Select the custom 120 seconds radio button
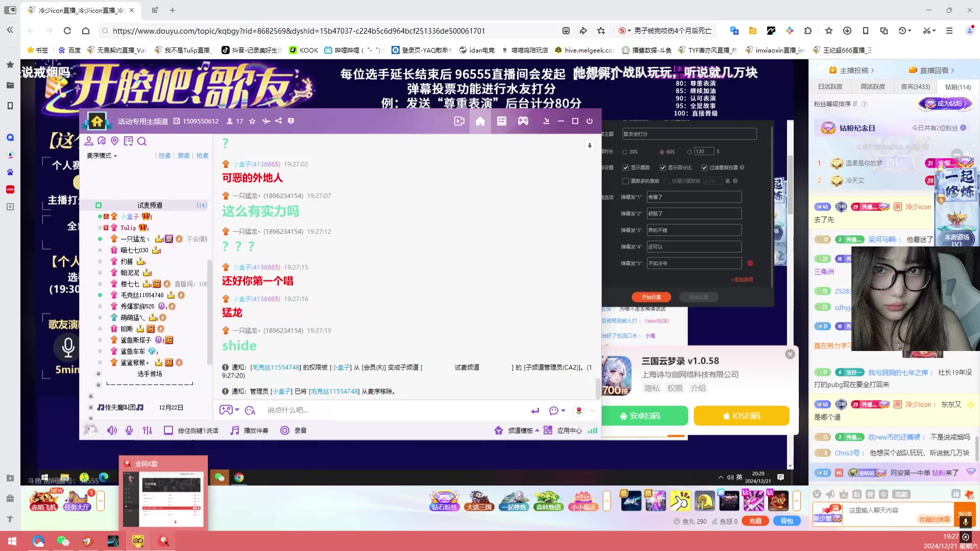Image resolution: width=980 pixels, height=551 pixels. [x=690, y=152]
